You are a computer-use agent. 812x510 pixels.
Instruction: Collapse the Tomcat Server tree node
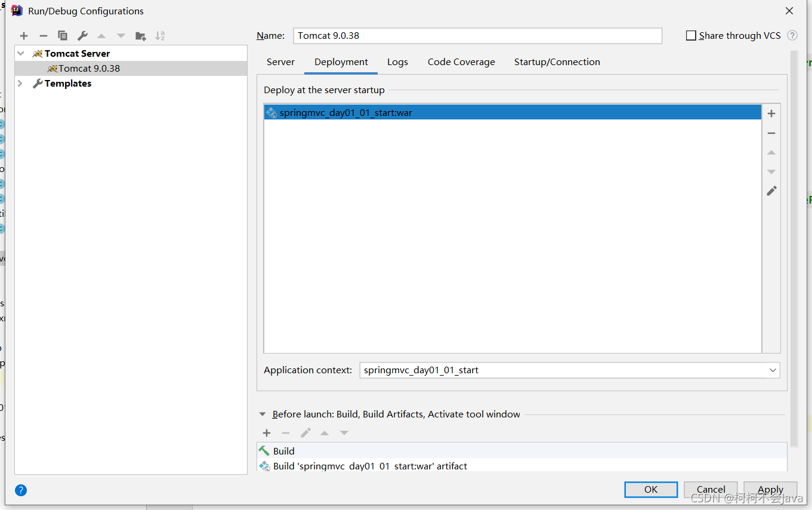point(21,53)
